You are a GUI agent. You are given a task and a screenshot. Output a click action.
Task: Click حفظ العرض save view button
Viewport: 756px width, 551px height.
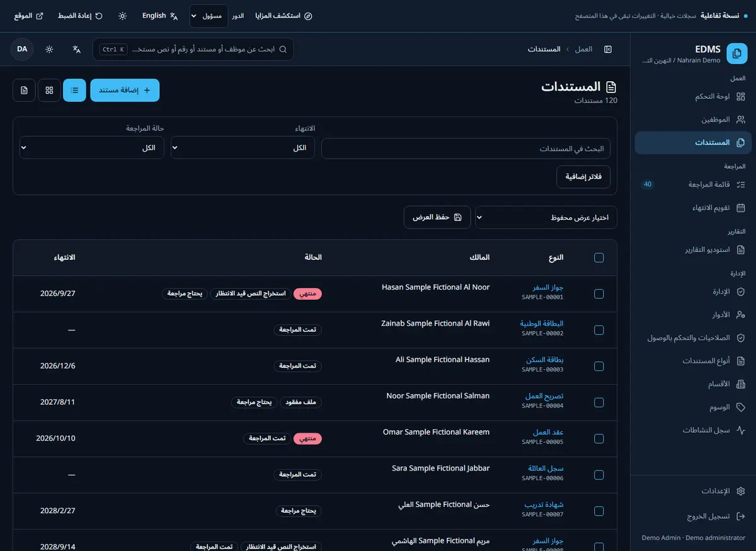coord(437,217)
